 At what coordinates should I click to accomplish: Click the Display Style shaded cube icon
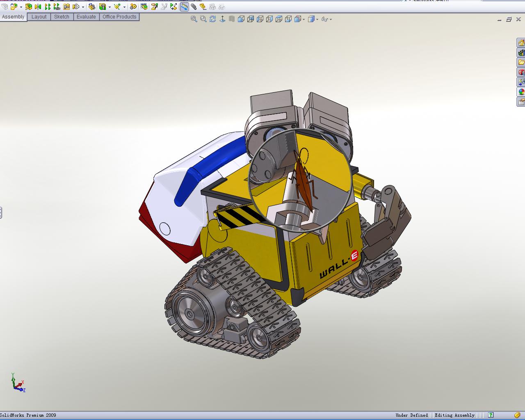[x=311, y=19]
